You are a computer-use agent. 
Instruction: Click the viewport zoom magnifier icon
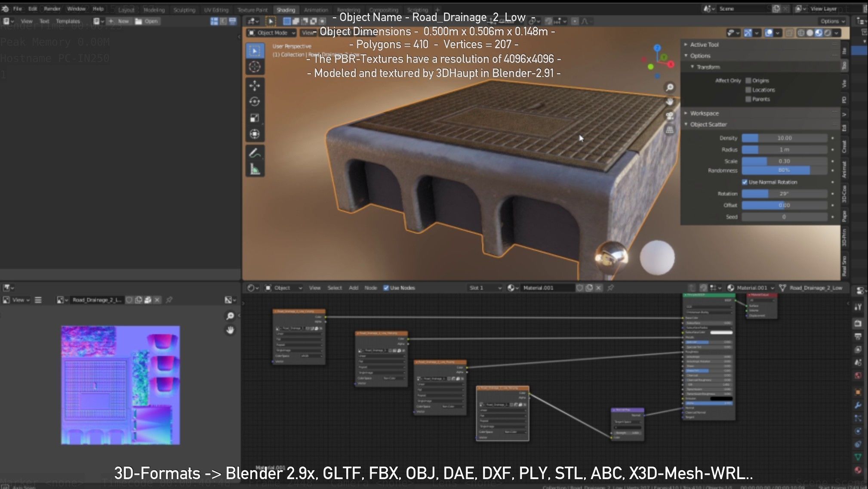(x=670, y=87)
